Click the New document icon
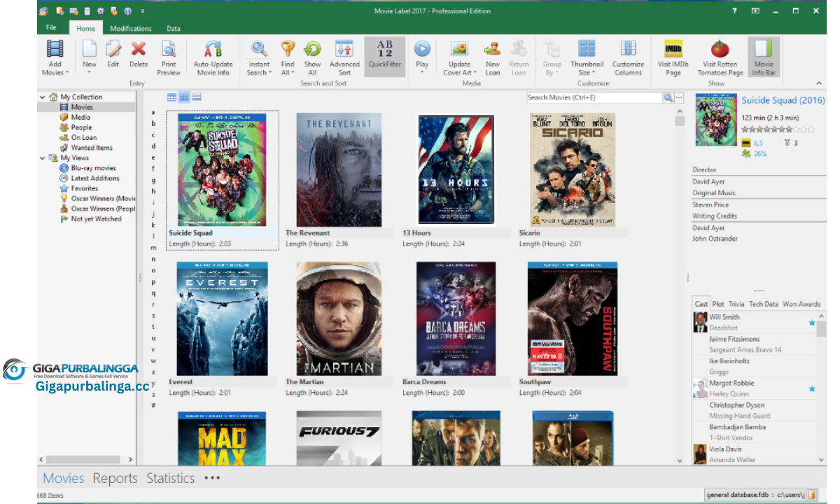The width and height of the screenshot is (840, 504). point(90,49)
